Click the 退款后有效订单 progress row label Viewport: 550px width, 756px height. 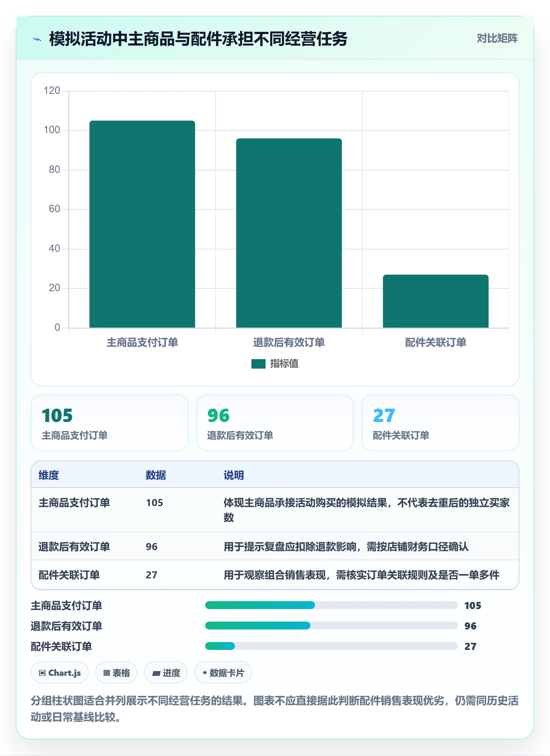point(66,626)
